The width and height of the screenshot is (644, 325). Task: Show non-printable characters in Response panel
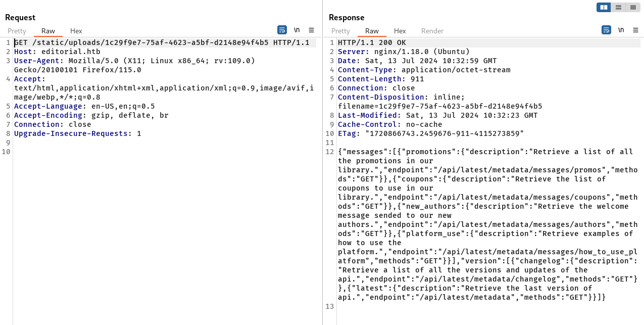621,30
